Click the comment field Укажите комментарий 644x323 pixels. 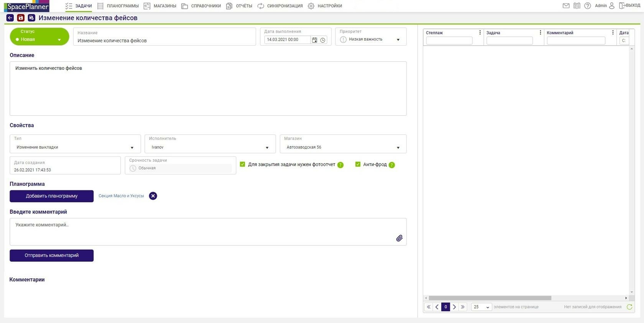coord(208,232)
